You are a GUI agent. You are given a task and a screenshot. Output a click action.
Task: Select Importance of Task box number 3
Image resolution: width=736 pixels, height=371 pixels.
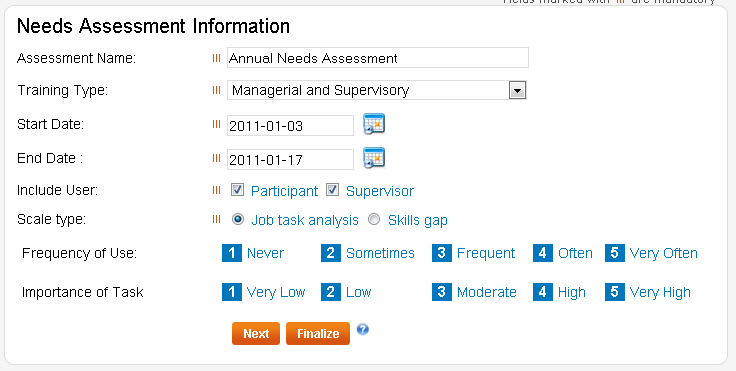442,292
